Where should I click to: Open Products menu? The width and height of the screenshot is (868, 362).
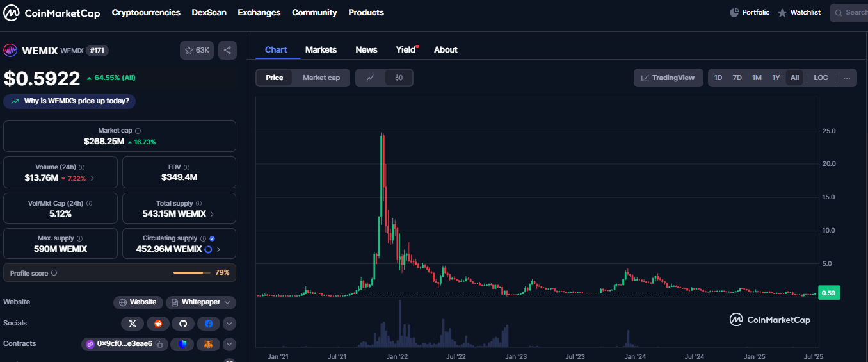tap(366, 12)
